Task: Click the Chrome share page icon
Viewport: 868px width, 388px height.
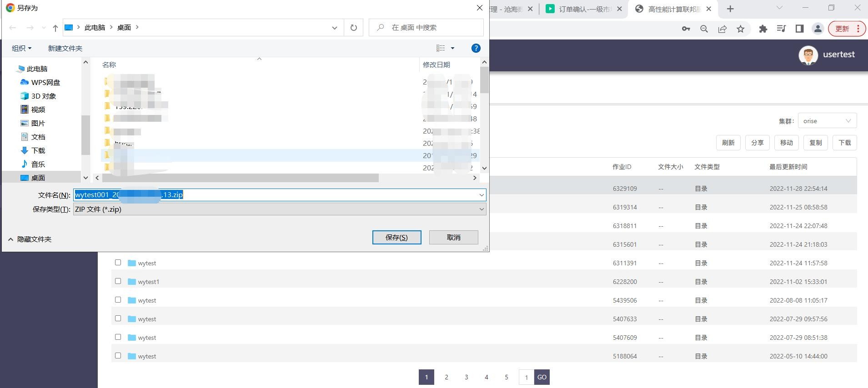Action: (722, 29)
